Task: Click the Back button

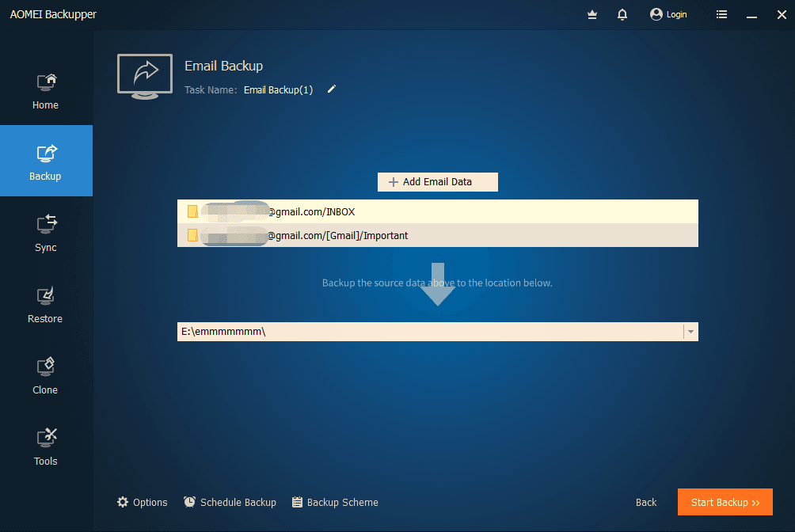Action: coord(646,502)
